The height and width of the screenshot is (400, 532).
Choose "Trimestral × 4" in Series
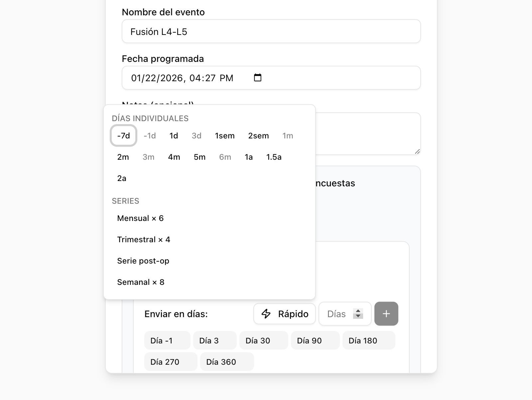coord(144,239)
